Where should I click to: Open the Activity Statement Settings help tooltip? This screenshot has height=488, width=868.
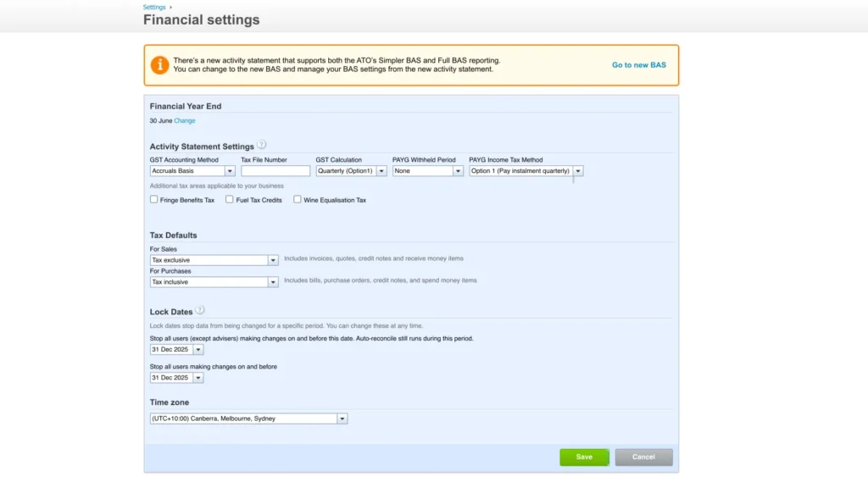(263, 144)
